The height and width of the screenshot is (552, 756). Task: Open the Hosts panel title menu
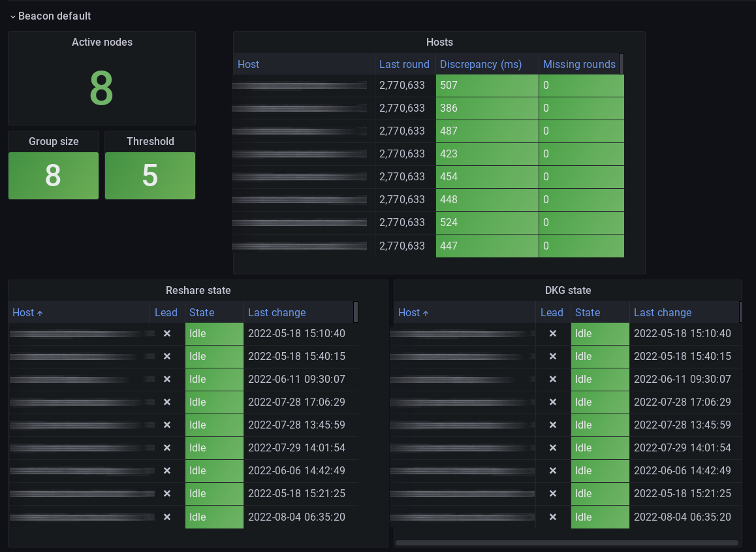click(439, 42)
